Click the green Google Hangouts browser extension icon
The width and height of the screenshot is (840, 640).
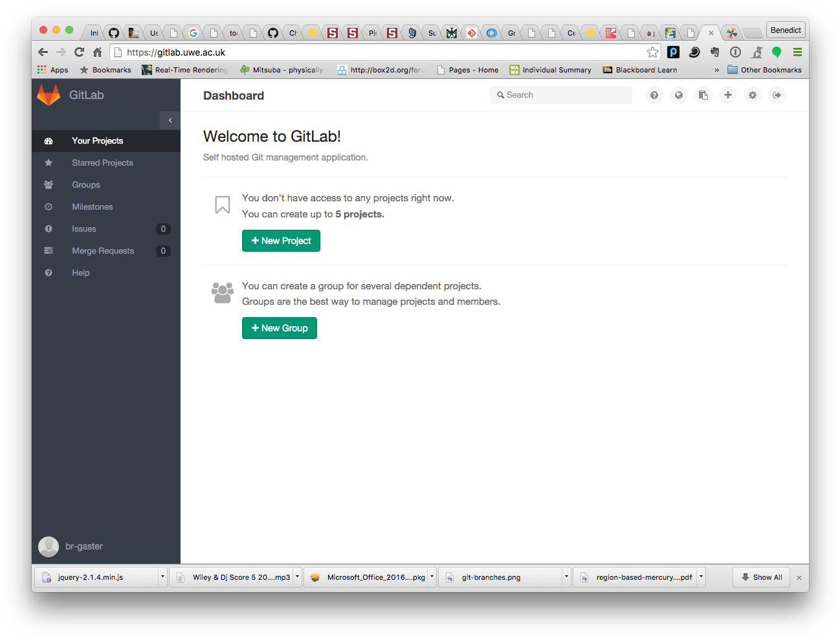click(776, 52)
